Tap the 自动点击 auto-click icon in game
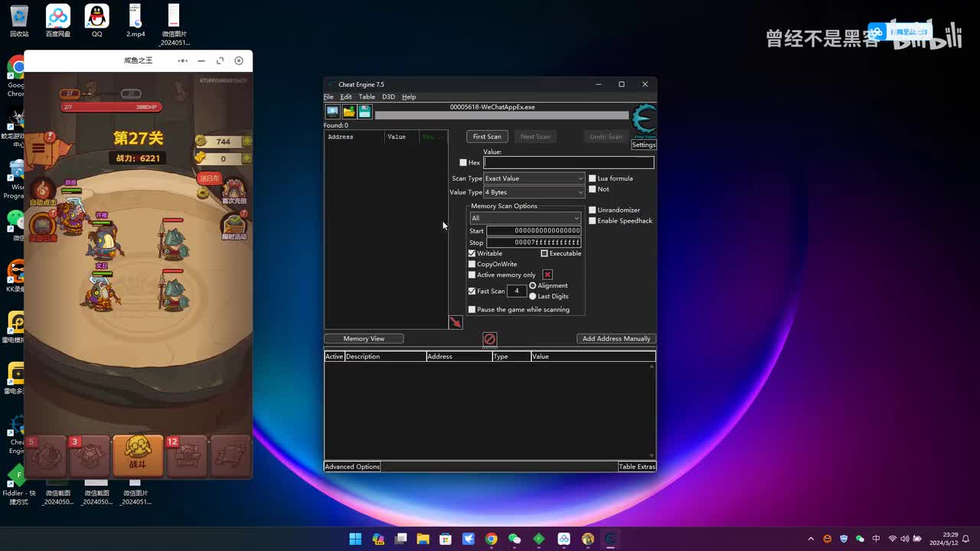980x551 pixels. [43, 191]
